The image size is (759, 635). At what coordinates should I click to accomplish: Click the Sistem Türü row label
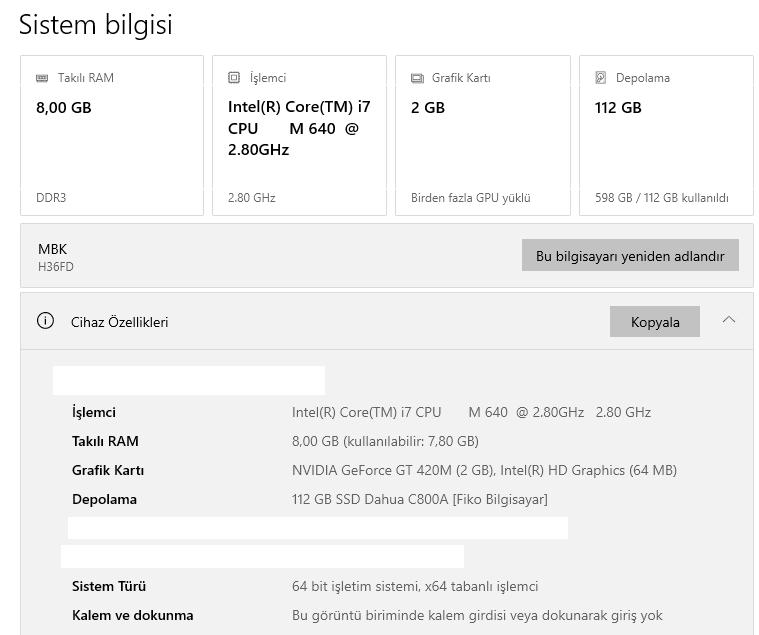pos(109,586)
